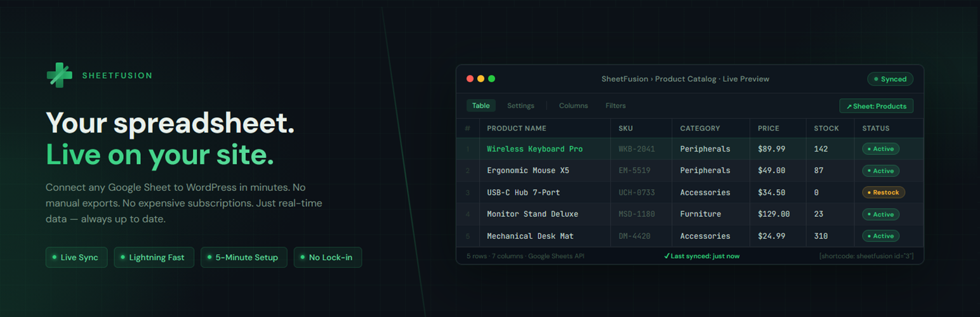
Task: Click the PRODUCT NAME column header
Action: (517, 128)
